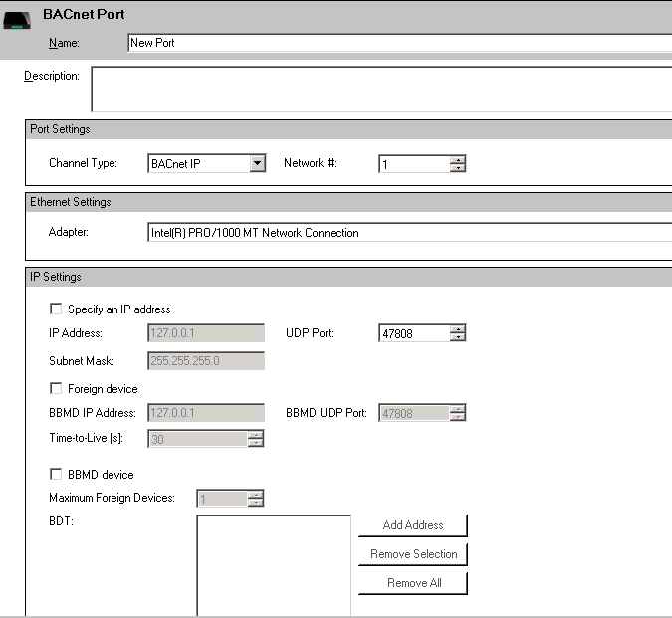Screen dimensions: 672x618
Task: Click the Network # number field
Action: click(x=413, y=164)
